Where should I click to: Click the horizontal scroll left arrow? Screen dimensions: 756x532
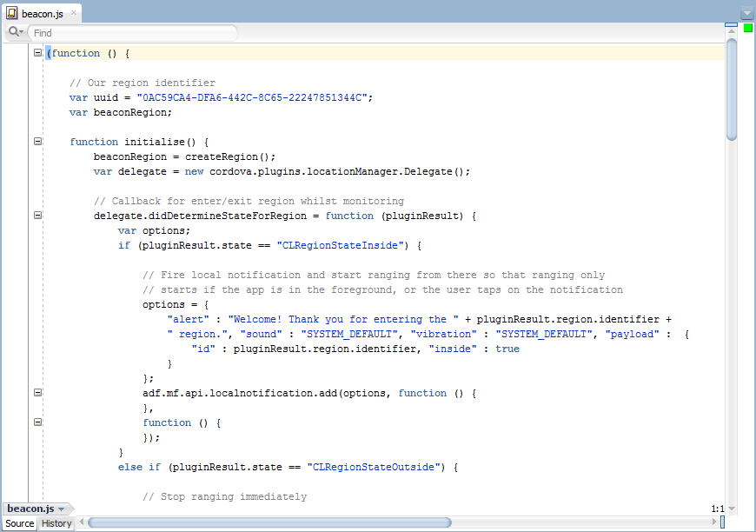coord(82,522)
